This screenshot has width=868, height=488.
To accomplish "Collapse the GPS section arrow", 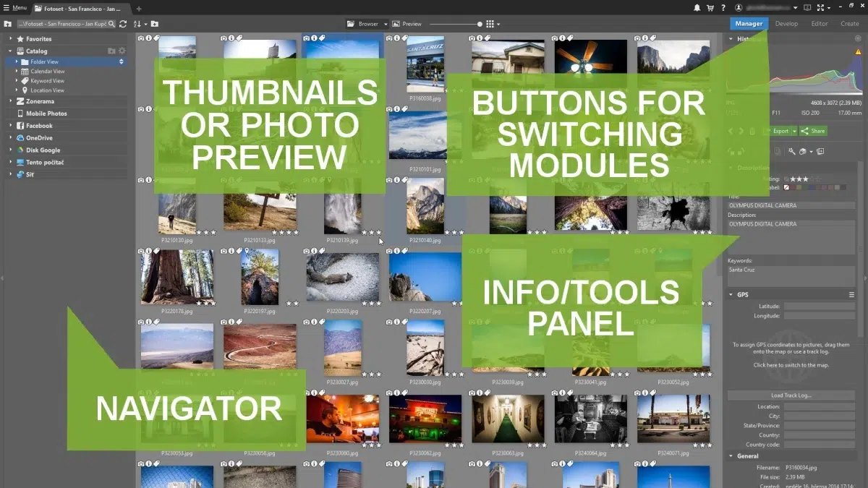I will coord(731,295).
